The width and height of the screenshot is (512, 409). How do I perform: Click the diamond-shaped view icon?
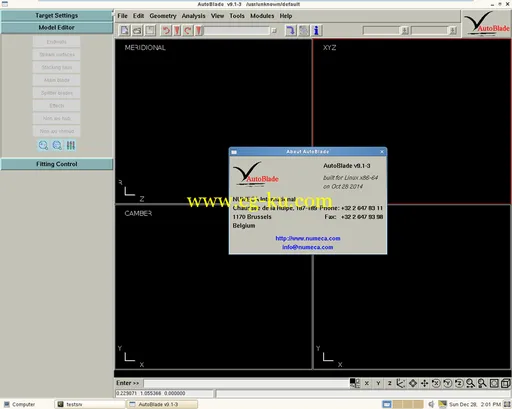413,383
